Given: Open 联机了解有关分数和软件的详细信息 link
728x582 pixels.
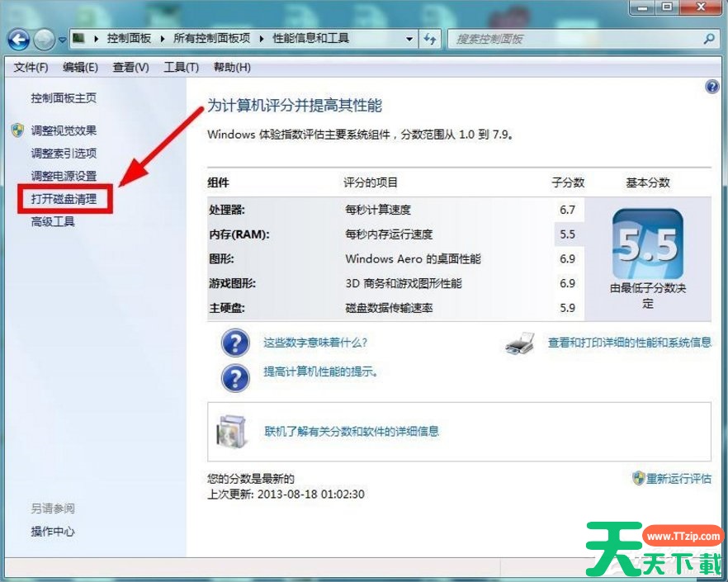Looking at the screenshot, I should 352,432.
